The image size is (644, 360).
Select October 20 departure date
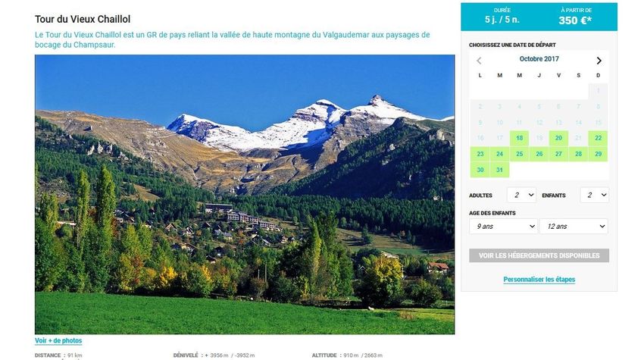[558, 138]
